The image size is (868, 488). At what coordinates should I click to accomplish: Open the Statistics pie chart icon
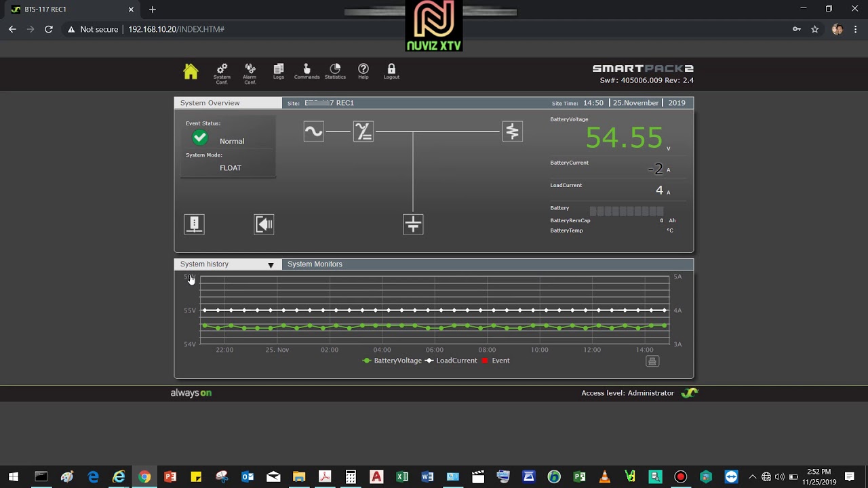pyautogui.click(x=335, y=71)
